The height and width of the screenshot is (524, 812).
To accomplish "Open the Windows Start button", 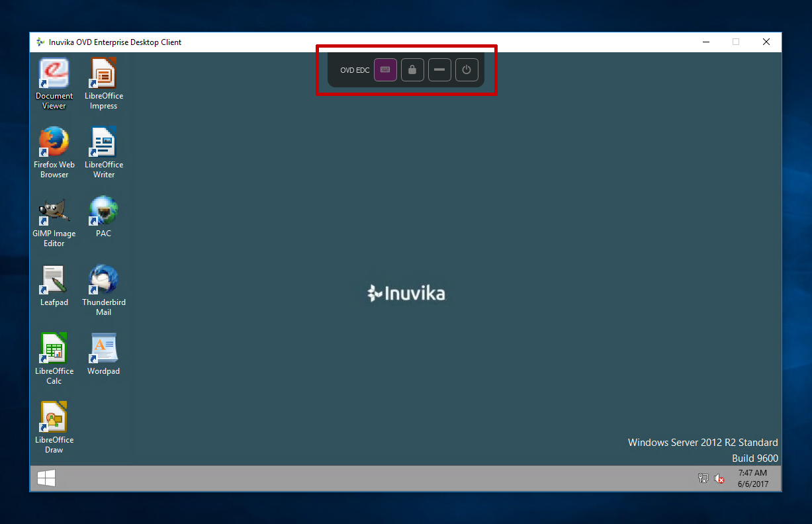I will pyautogui.click(x=46, y=478).
